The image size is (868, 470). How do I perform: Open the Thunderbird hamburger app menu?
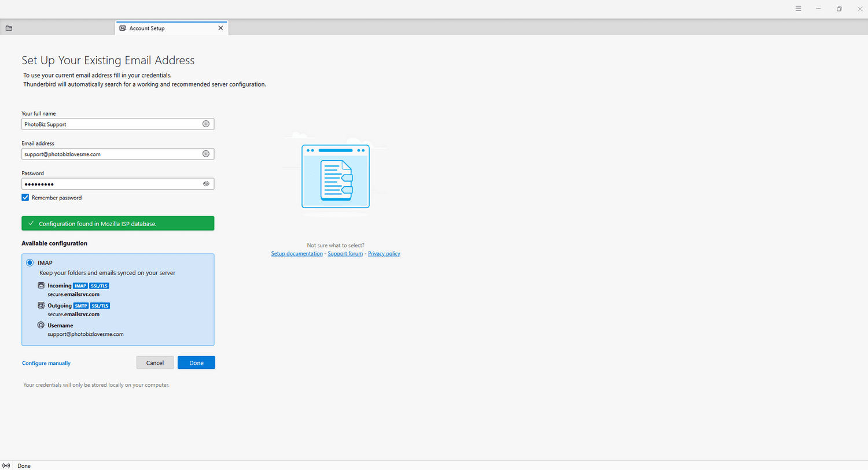[x=798, y=9]
